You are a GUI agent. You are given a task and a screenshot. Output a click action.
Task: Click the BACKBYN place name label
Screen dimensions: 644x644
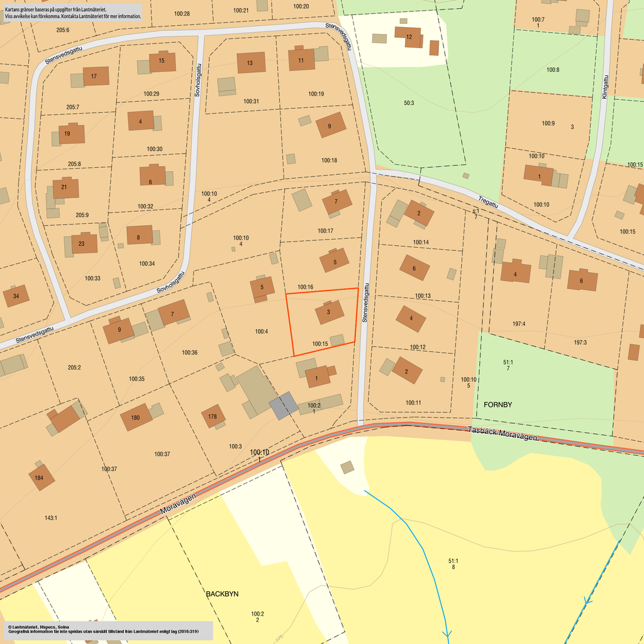pyautogui.click(x=222, y=594)
